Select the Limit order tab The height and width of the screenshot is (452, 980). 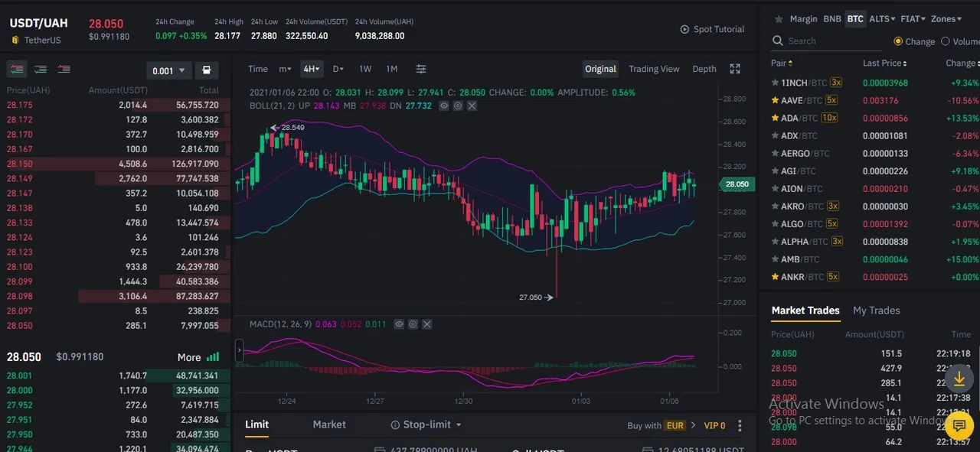coord(256,424)
